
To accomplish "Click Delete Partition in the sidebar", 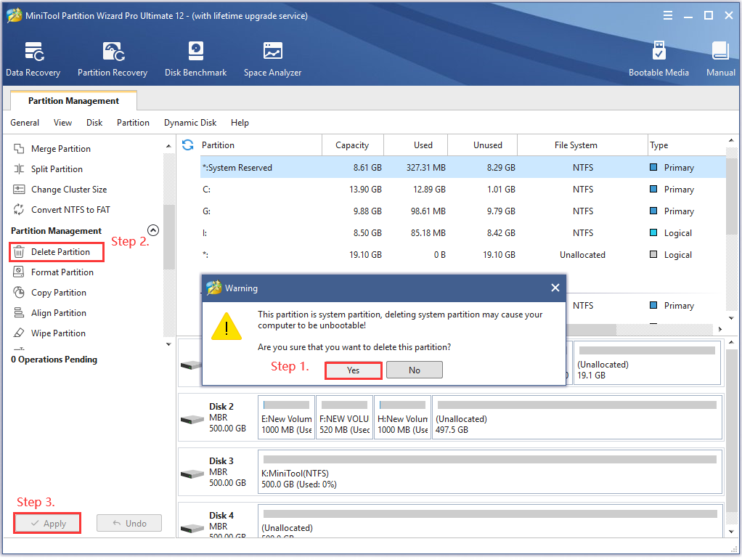I will click(57, 253).
